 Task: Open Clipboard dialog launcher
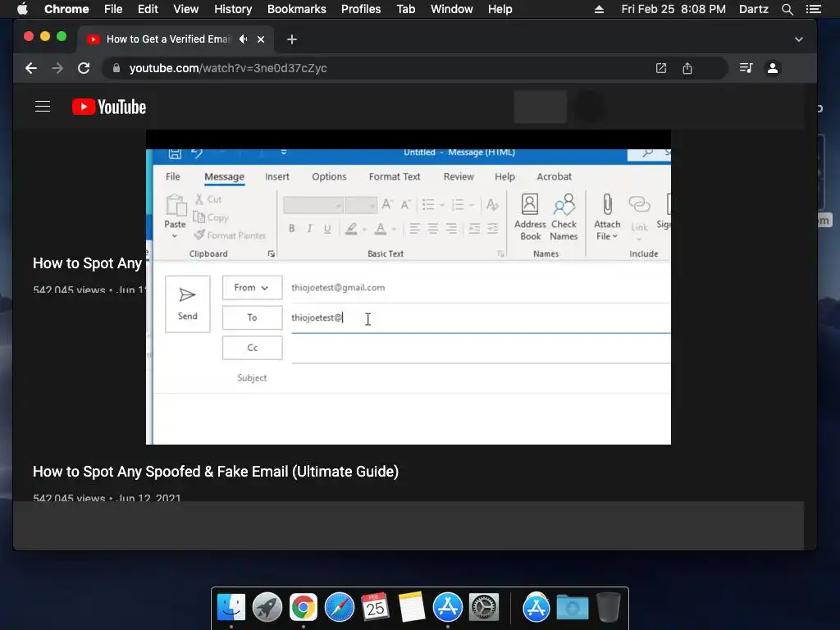[271, 254]
